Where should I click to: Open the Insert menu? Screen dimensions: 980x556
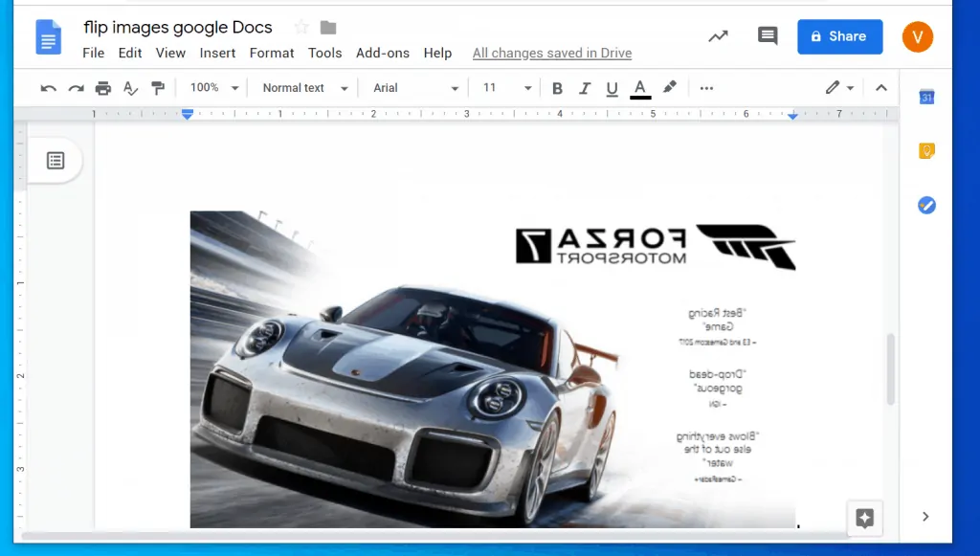pyautogui.click(x=217, y=53)
